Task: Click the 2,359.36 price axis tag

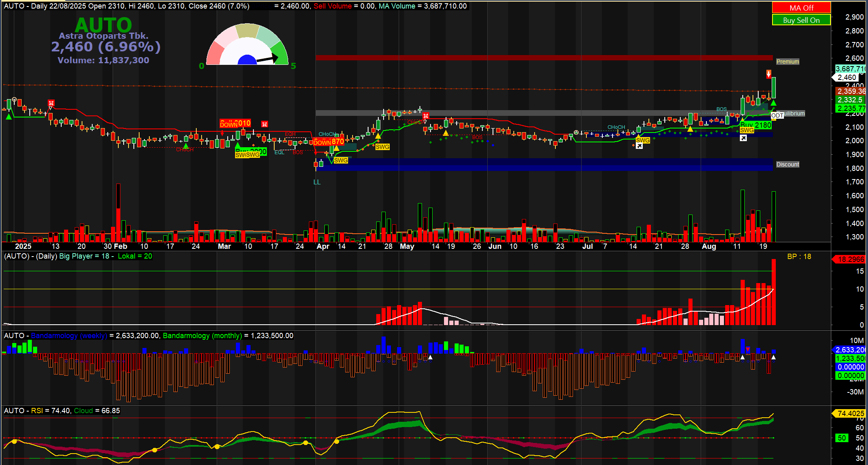Action: pyautogui.click(x=850, y=91)
